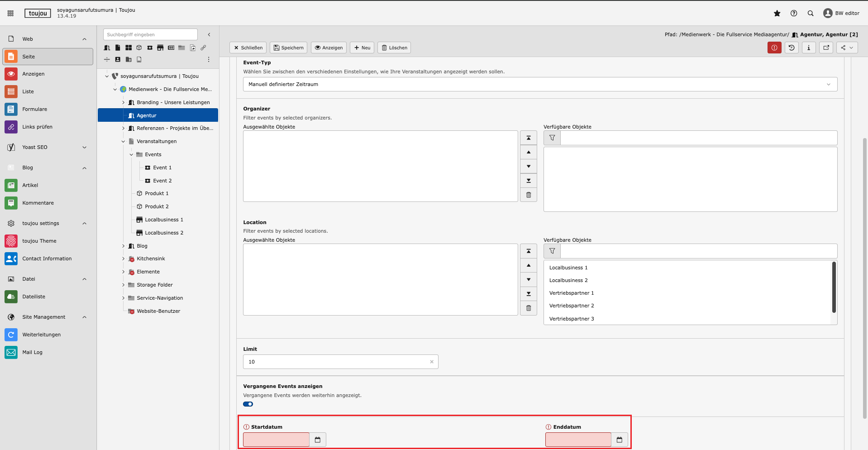Click the Organizer delete trash icon
868x450 pixels.
click(528, 195)
